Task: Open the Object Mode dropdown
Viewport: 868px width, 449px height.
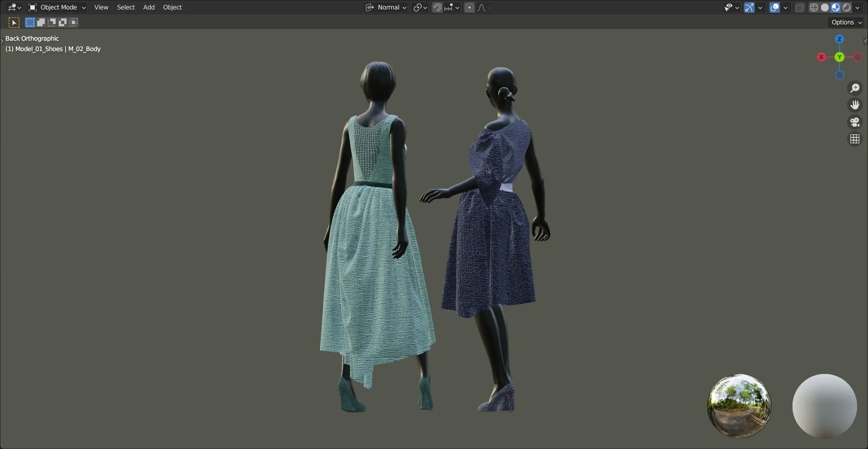Action: pos(57,7)
